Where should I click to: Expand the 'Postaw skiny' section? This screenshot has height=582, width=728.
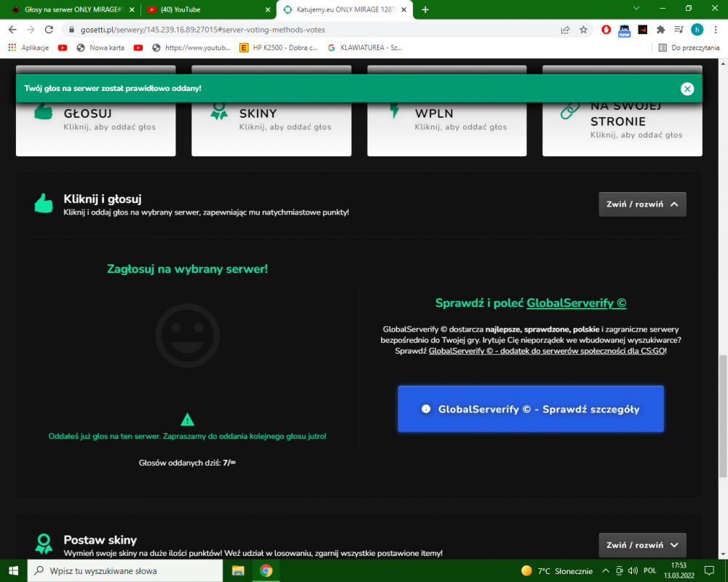(x=642, y=546)
